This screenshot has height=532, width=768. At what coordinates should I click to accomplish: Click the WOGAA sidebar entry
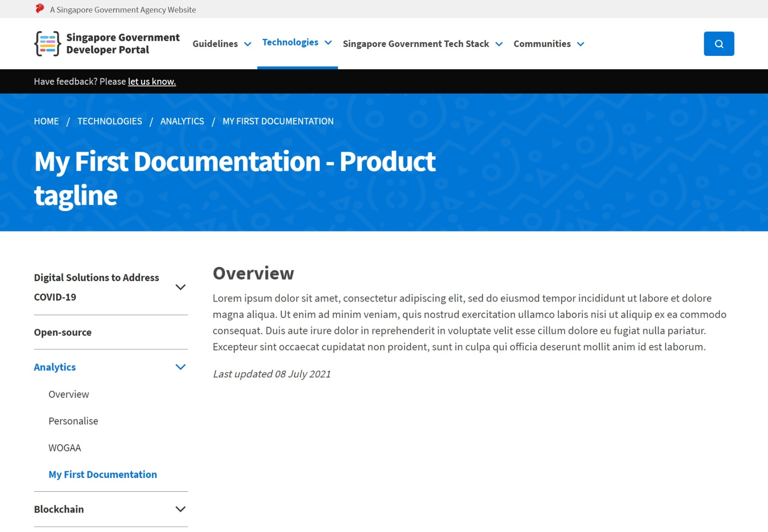point(65,448)
